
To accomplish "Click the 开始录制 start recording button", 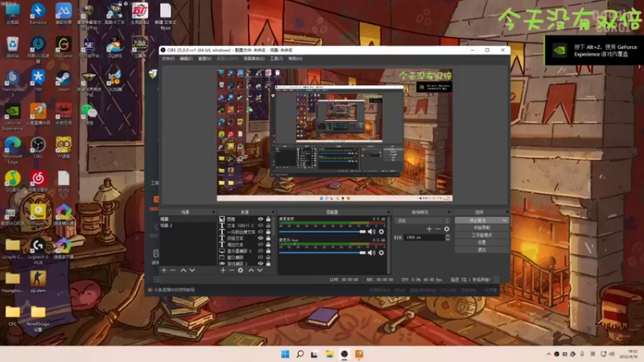I will coord(481,228).
